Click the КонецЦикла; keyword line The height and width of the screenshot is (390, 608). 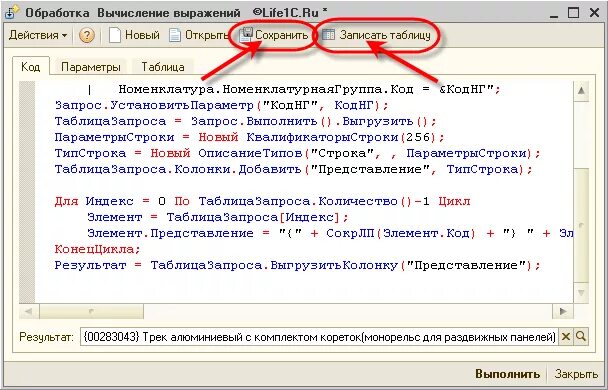click(97, 249)
